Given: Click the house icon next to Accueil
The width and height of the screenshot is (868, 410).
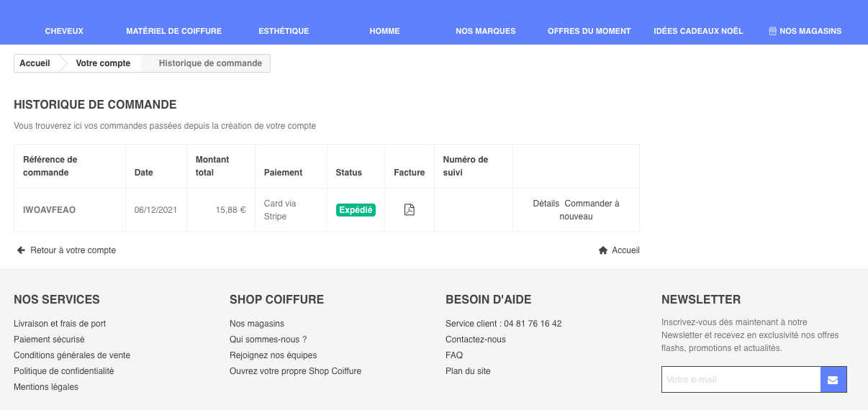Looking at the screenshot, I should coord(603,250).
